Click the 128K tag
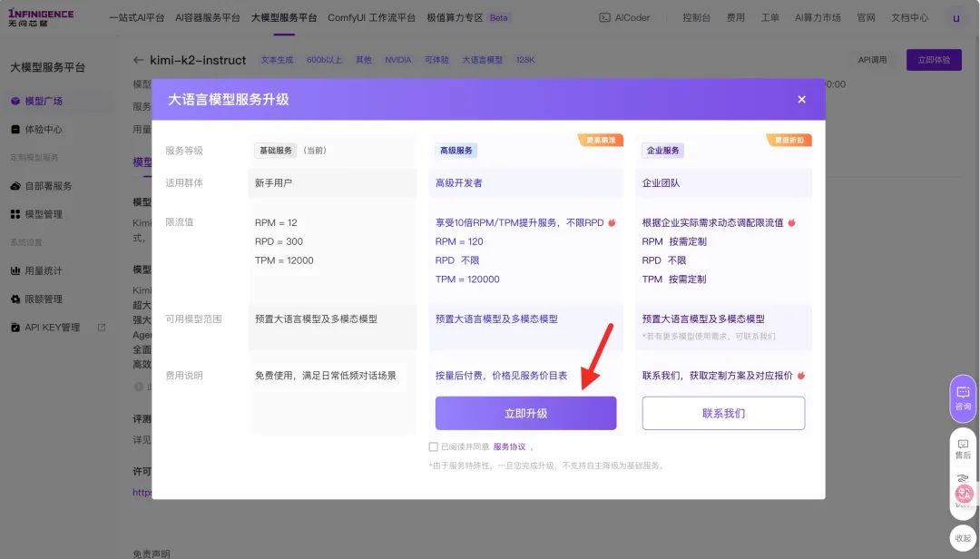Image resolution: width=980 pixels, height=559 pixels. click(525, 60)
